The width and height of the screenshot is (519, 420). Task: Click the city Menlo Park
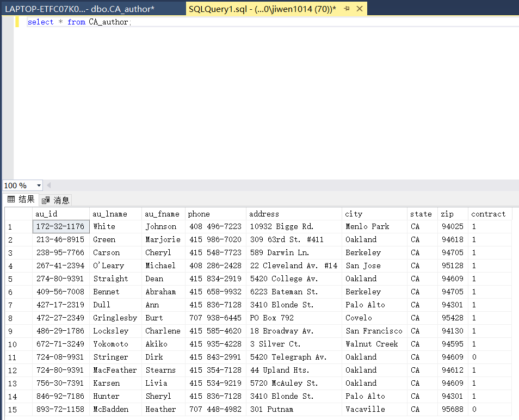pyautogui.click(x=367, y=226)
